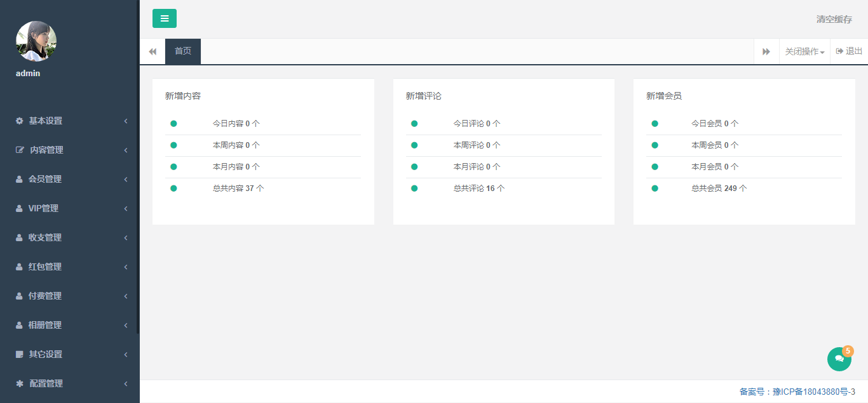Click the 退出 logout button
Image resolution: width=868 pixels, height=403 pixels.
(850, 51)
